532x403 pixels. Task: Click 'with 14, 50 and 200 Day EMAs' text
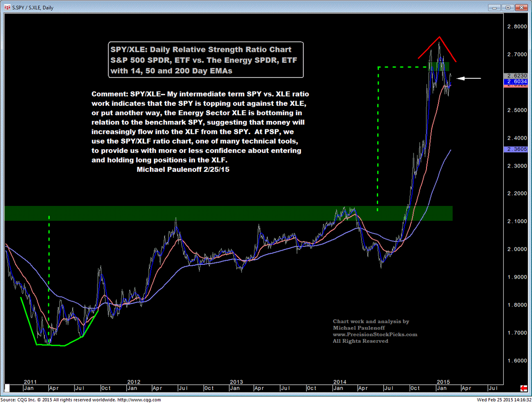click(172, 70)
